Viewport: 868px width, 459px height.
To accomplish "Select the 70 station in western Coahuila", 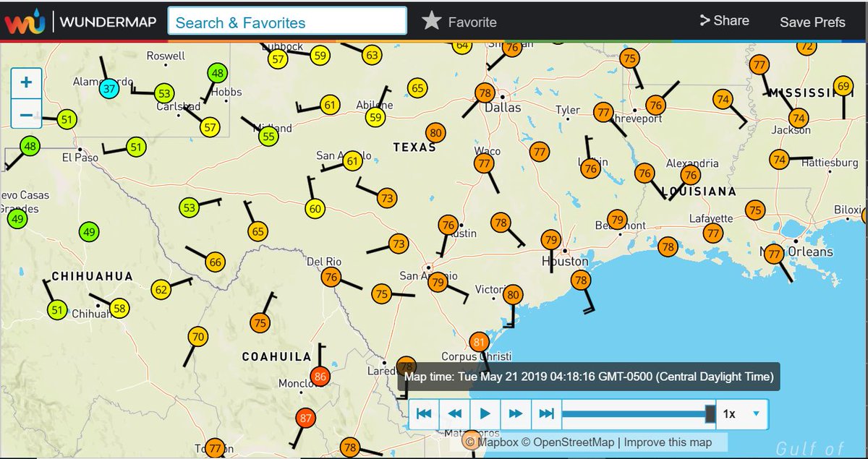I will pyautogui.click(x=198, y=337).
